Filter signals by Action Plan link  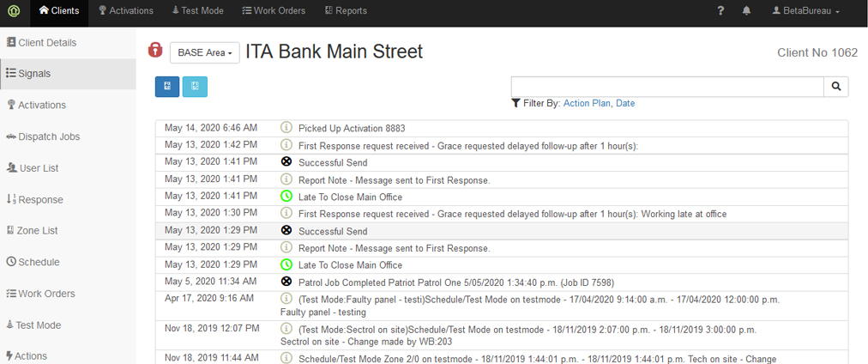[587, 103]
